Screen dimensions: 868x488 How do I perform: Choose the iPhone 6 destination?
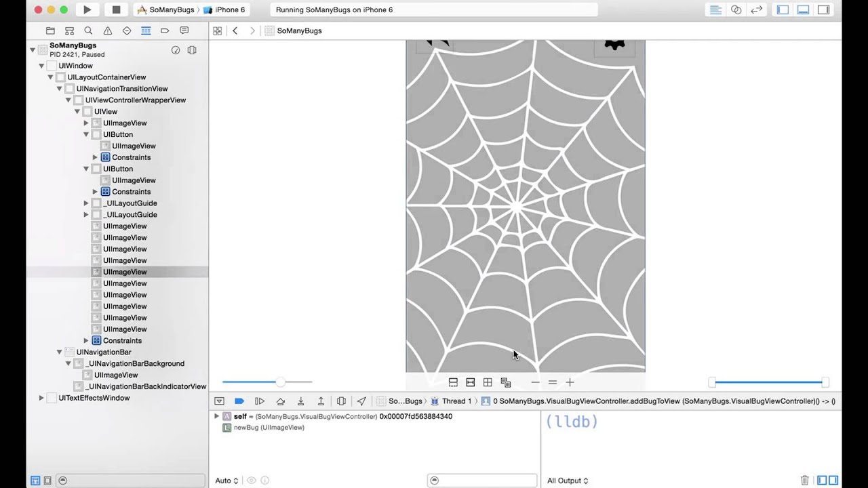(224, 9)
